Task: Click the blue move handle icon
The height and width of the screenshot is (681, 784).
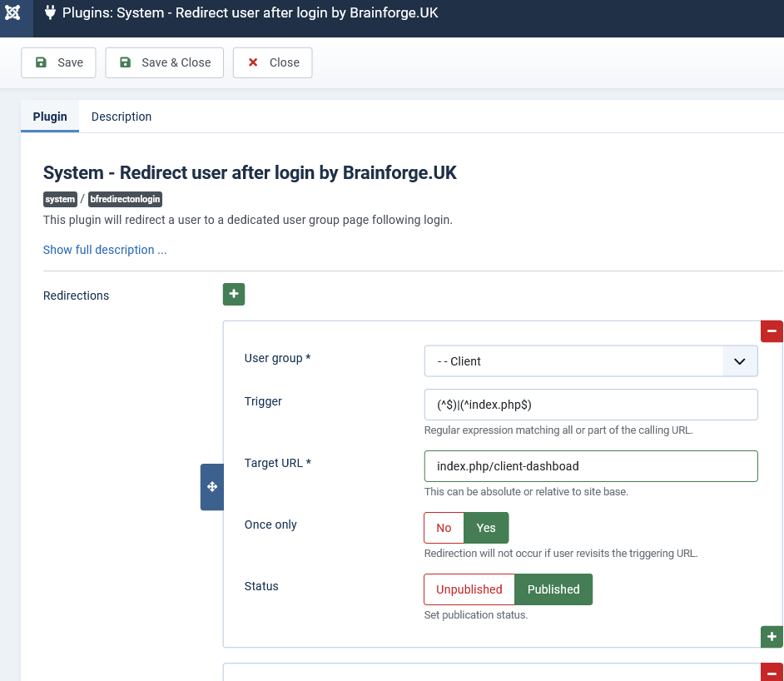Action: [x=212, y=486]
